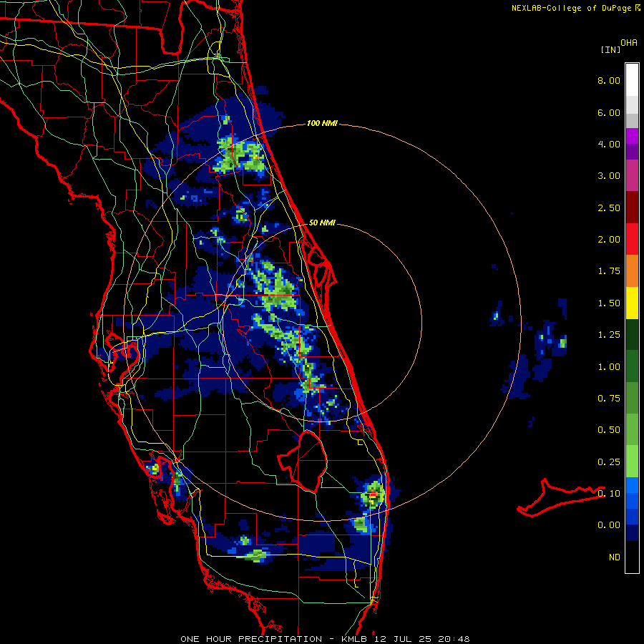
Task: Select the OHA product label
Action: 629,43
